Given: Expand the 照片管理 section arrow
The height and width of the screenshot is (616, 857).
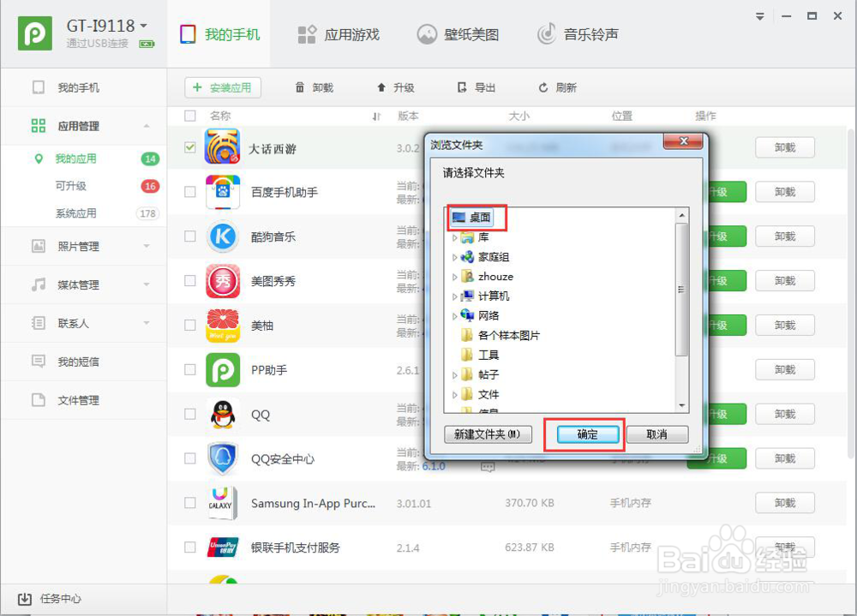Looking at the screenshot, I should pos(147,247).
